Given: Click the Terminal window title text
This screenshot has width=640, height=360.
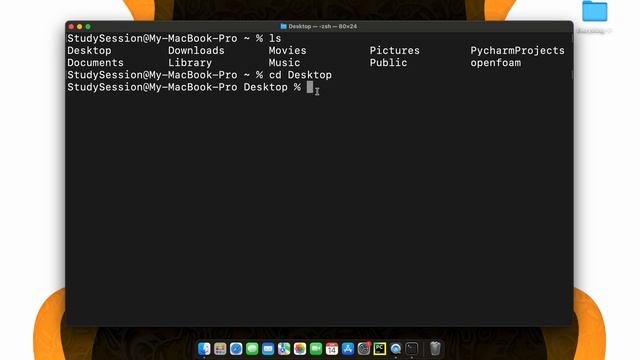Looking at the screenshot, I should click(x=322, y=26).
